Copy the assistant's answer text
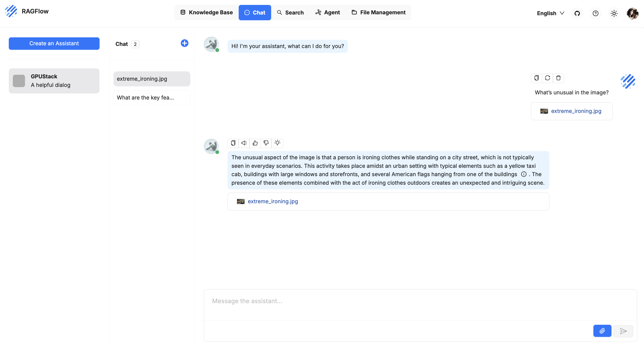The height and width of the screenshot is (348, 644). (x=233, y=143)
